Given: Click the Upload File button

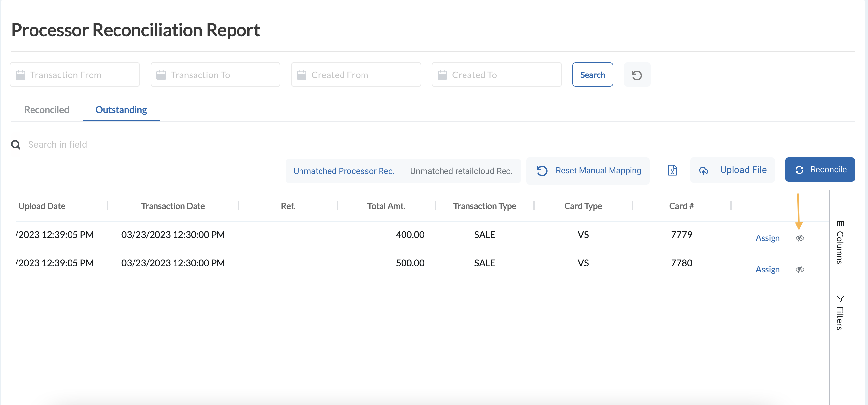Looking at the screenshot, I should tap(732, 170).
